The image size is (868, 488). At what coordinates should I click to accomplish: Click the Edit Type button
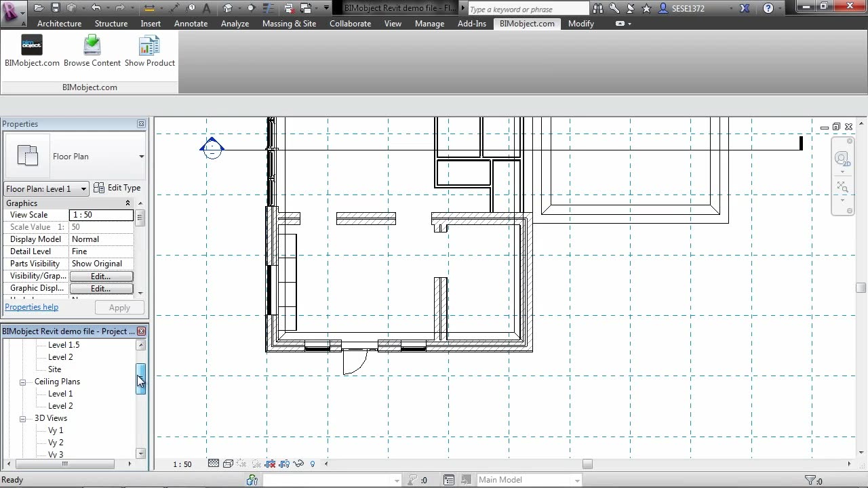pos(117,188)
